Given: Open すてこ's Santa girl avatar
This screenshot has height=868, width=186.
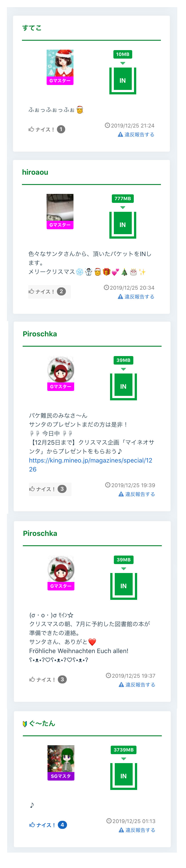Looking at the screenshot, I should click(60, 63).
